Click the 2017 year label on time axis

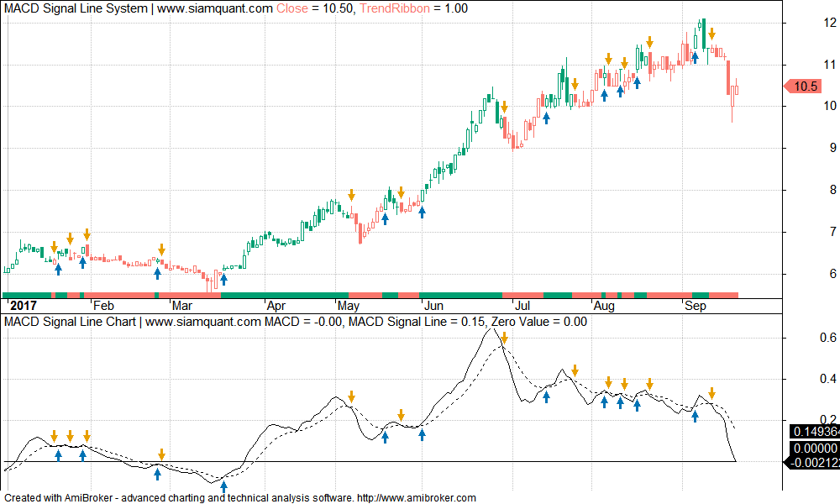(x=20, y=305)
